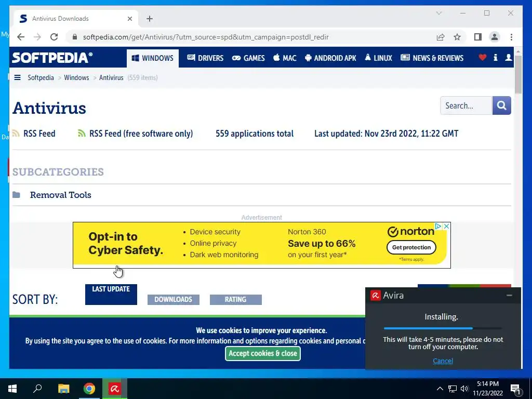Image resolution: width=532 pixels, height=399 pixels.
Task: Click the Chrome back arrow
Action: tap(21, 37)
